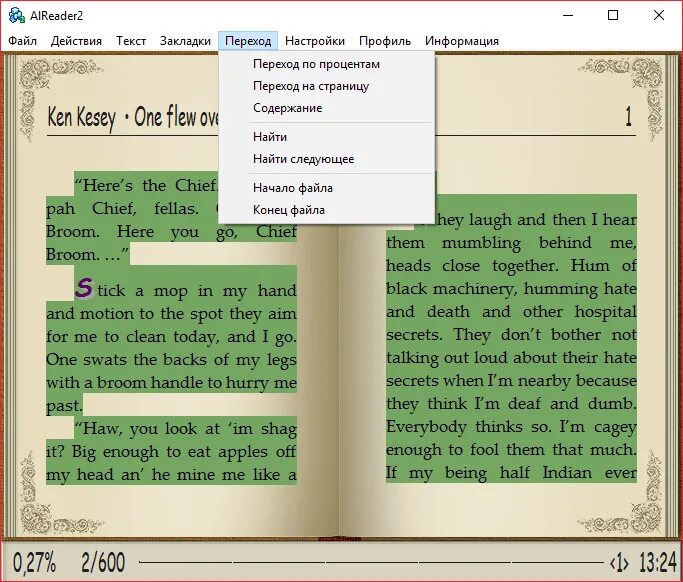683x582 pixels.
Task: Open the Информация menu
Action: pos(462,41)
